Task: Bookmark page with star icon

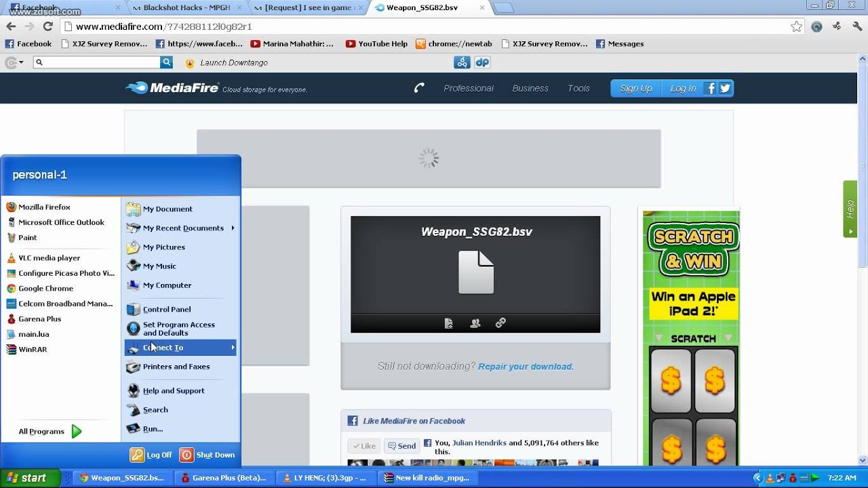Action: pyautogui.click(x=796, y=26)
